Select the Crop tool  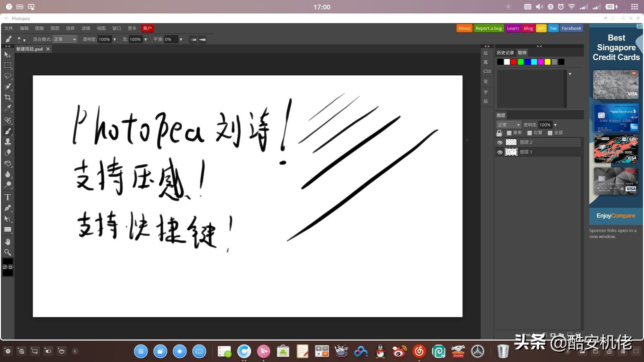coord(8,98)
